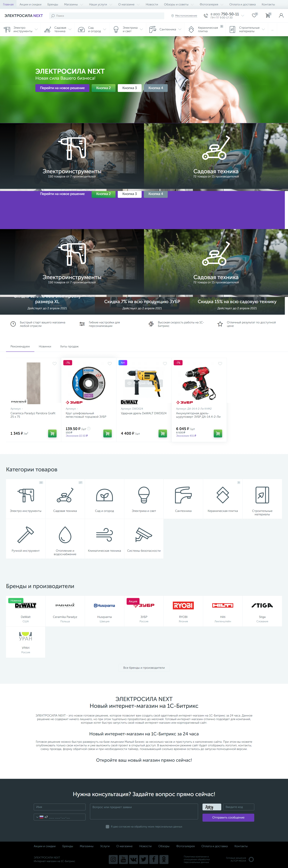This screenshot has width=288, height=868.
Task: Expand the phone number dropdown arrow
Action: coord(243,15)
